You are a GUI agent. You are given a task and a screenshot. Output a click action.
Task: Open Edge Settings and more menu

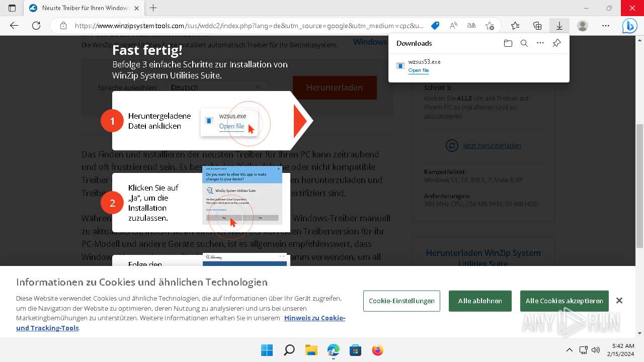[x=606, y=26]
